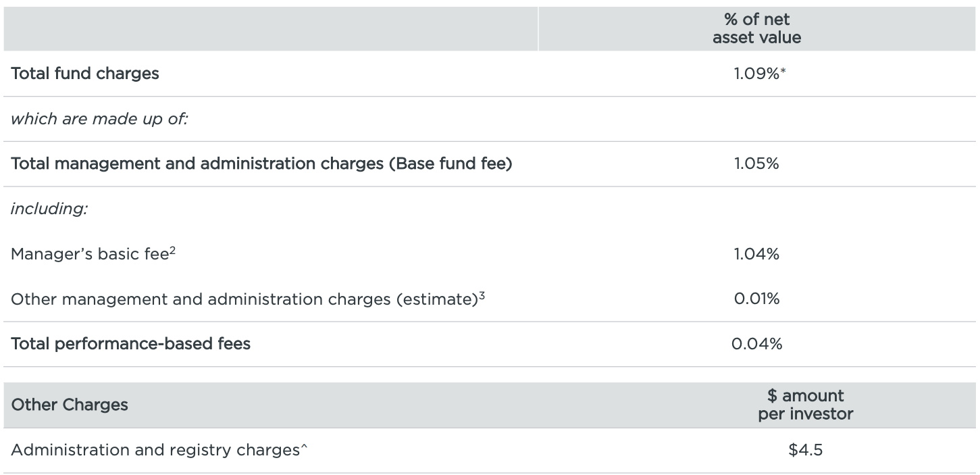This screenshot has width=980, height=475.
Task: Click the 'including:' italic text
Action: 49,209
